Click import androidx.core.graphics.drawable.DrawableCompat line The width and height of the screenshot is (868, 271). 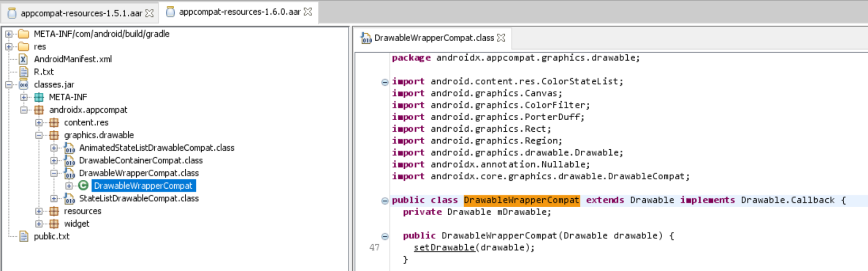pos(541,176)
